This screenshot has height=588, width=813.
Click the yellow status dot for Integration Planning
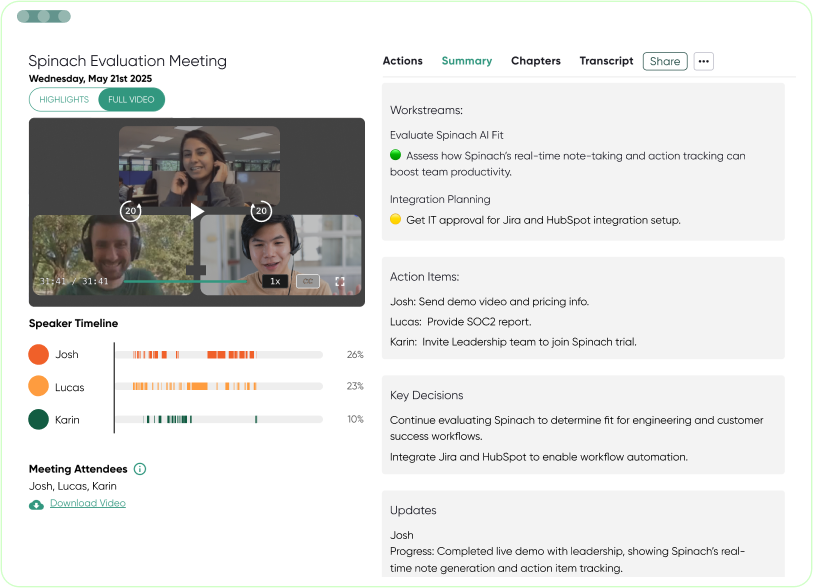pos(396,219)
